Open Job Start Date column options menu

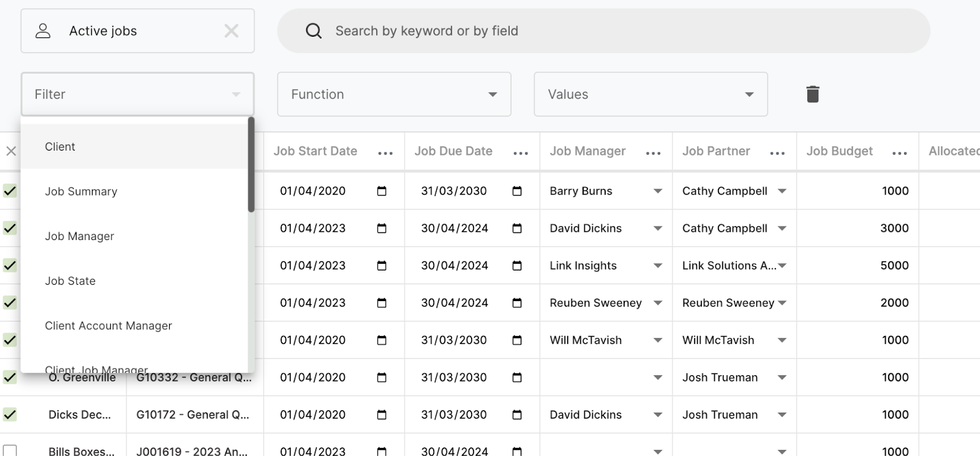pos(385,152)
